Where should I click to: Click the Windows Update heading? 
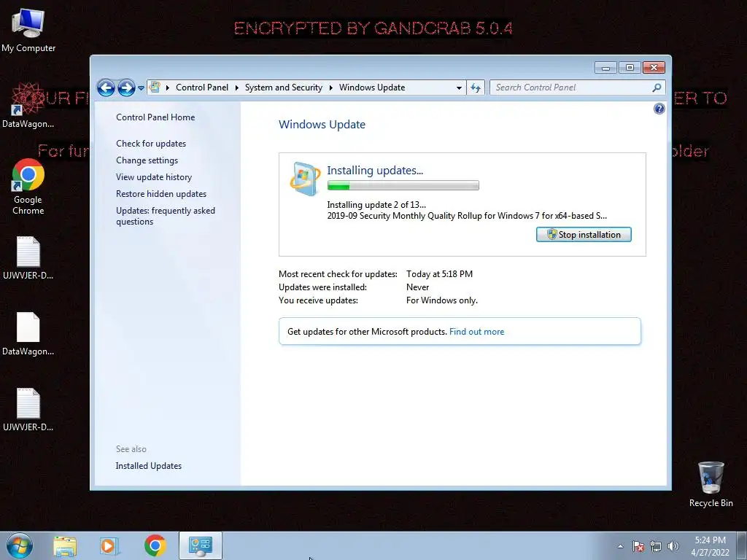coord(322,124)
